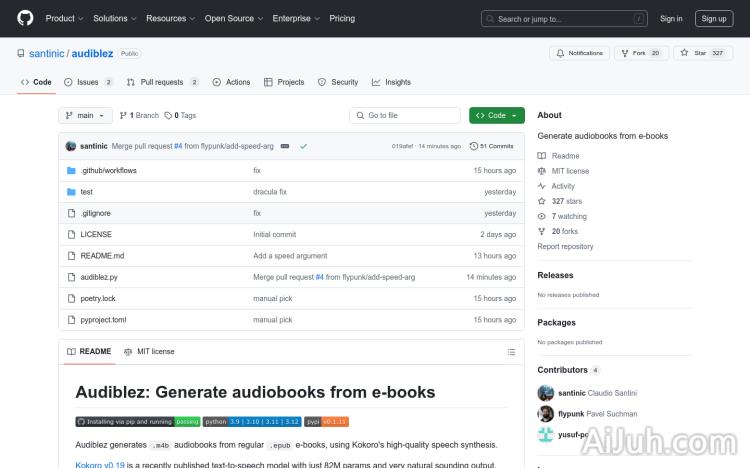This screenshot has height=468, width=750.
Task: Open the README outline list icon
Action: point(511,352)
